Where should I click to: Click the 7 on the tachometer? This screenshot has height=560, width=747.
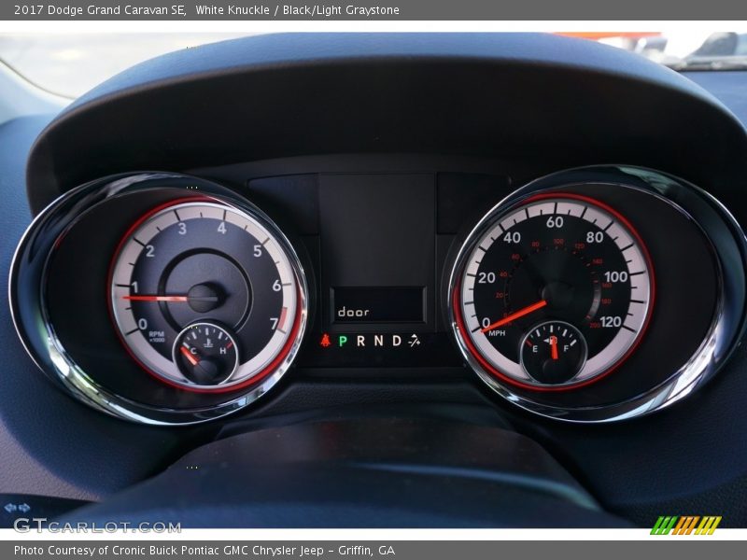[x=274, y=324]
